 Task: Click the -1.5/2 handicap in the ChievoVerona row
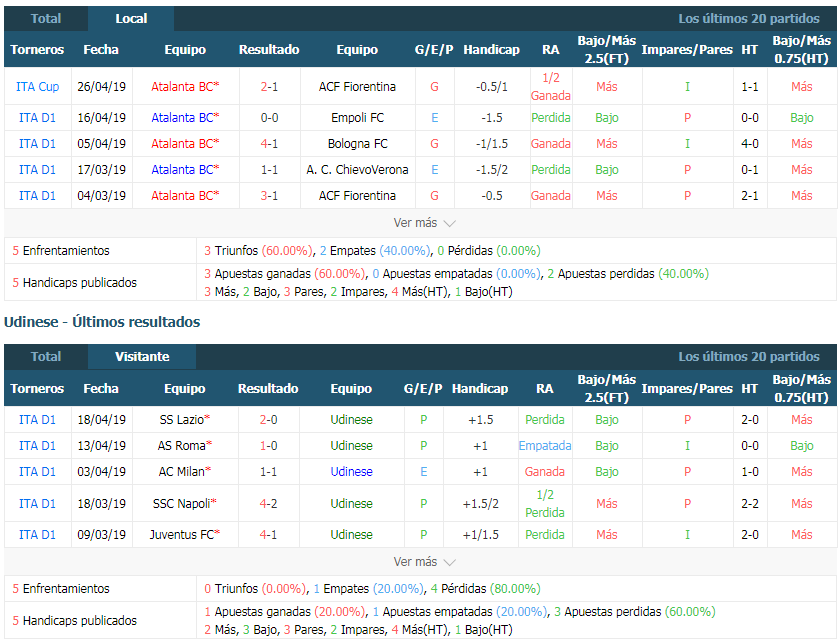pyautogui.click(x=492, y=170)
